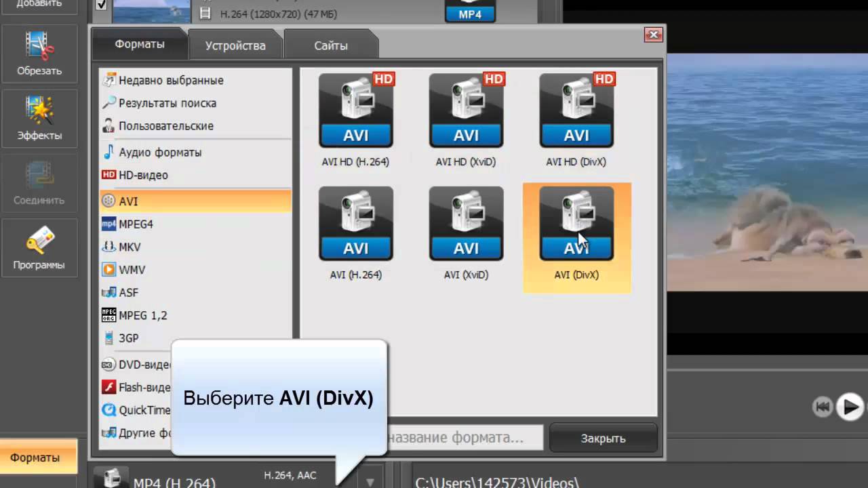Select WMV category
The image size is (868, 488).
click(196, 270)
